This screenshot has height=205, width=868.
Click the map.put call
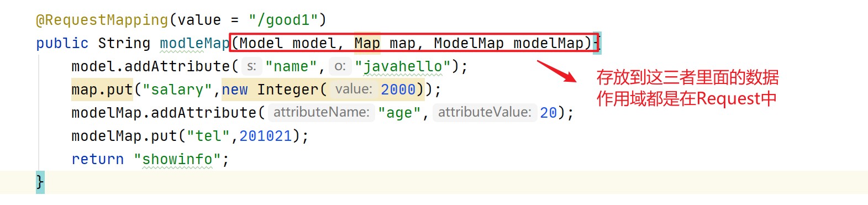[102, 90]
